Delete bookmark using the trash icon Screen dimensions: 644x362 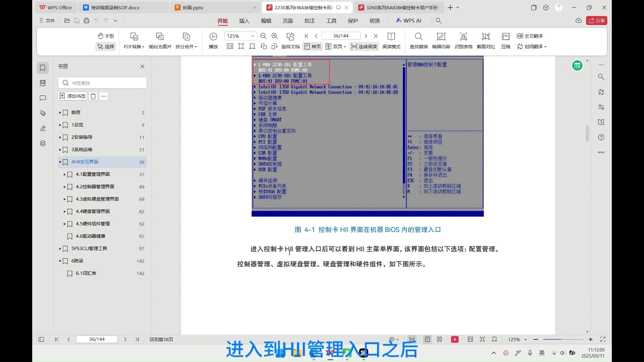93,96
